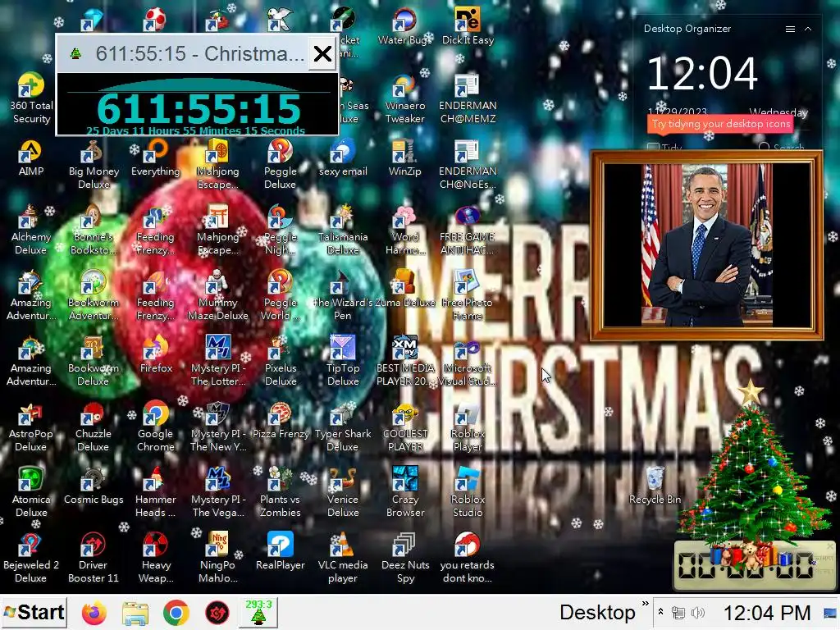Viewport: 840px width, 630px height.
Task: Open Word Harmony shortcut
Action: (x=405, y=230)
